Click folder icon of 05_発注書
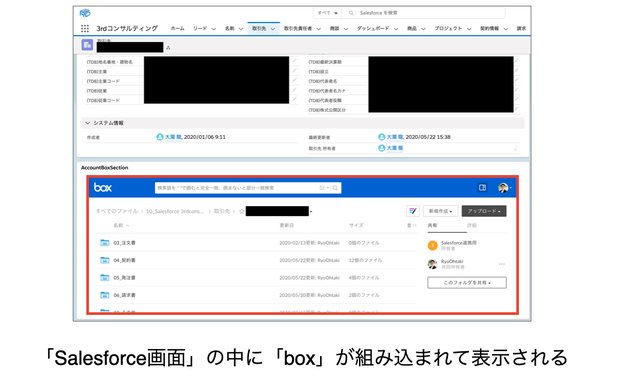This screenshot has width=640, height=388. point(105,277)
